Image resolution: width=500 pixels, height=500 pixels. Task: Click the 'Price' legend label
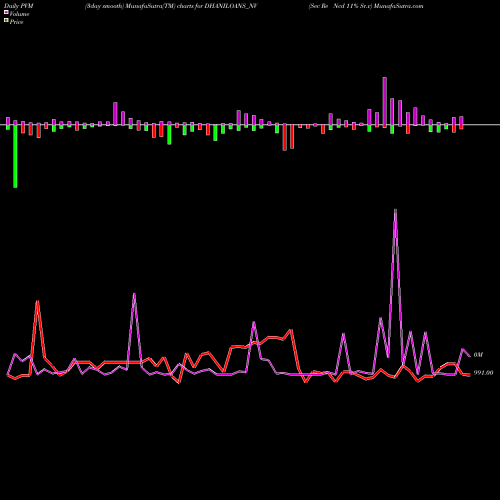[16, 22]
